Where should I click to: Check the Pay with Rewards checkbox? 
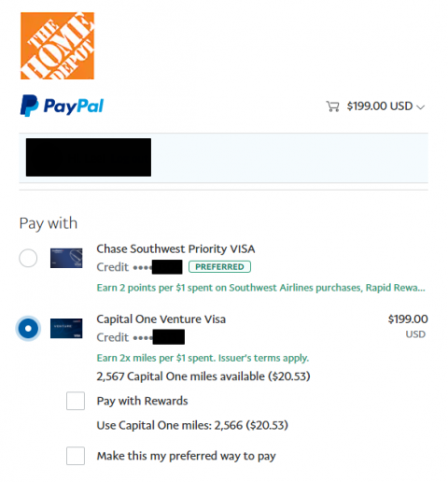[x=76, y=401]
